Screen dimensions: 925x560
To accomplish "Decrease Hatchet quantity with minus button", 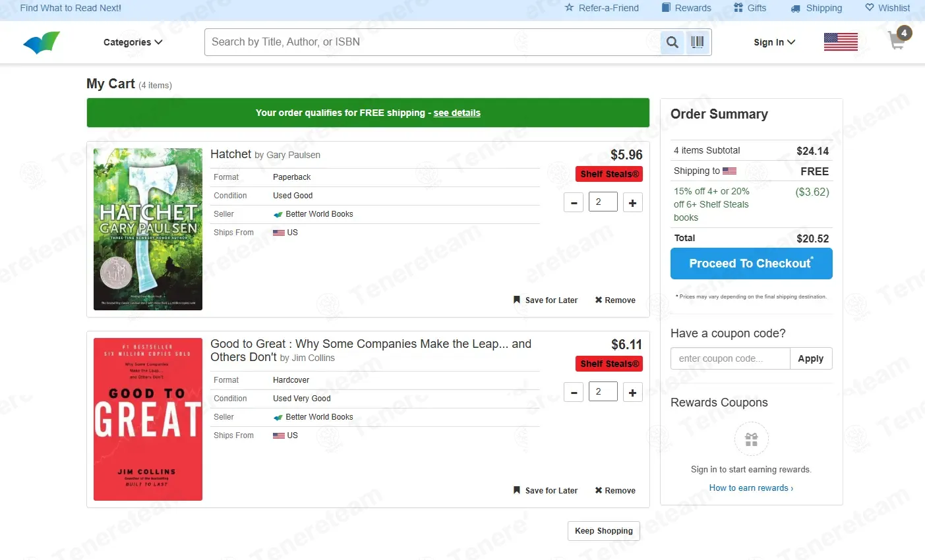I will (x=574, y=203).
